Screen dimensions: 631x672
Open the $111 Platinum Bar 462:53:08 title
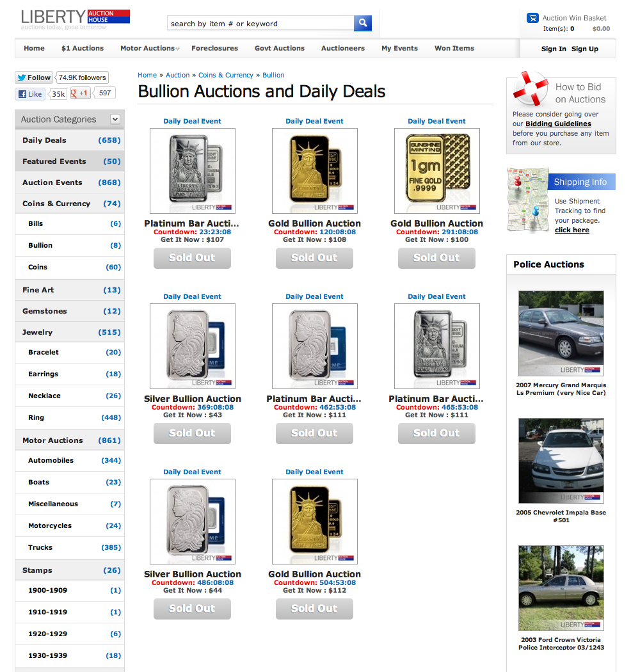tap(314, 399)
